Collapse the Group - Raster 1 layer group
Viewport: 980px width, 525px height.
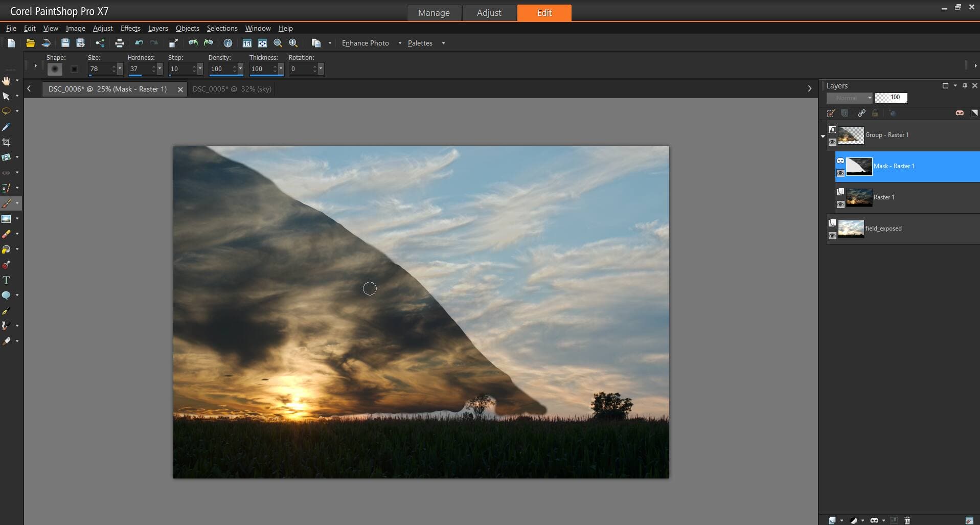(823, 136)
